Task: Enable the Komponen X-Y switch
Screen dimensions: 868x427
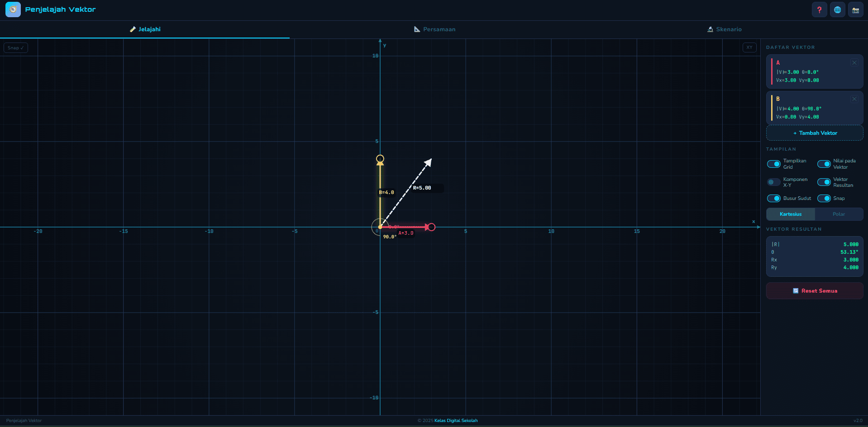Action: tap(774, 182)
